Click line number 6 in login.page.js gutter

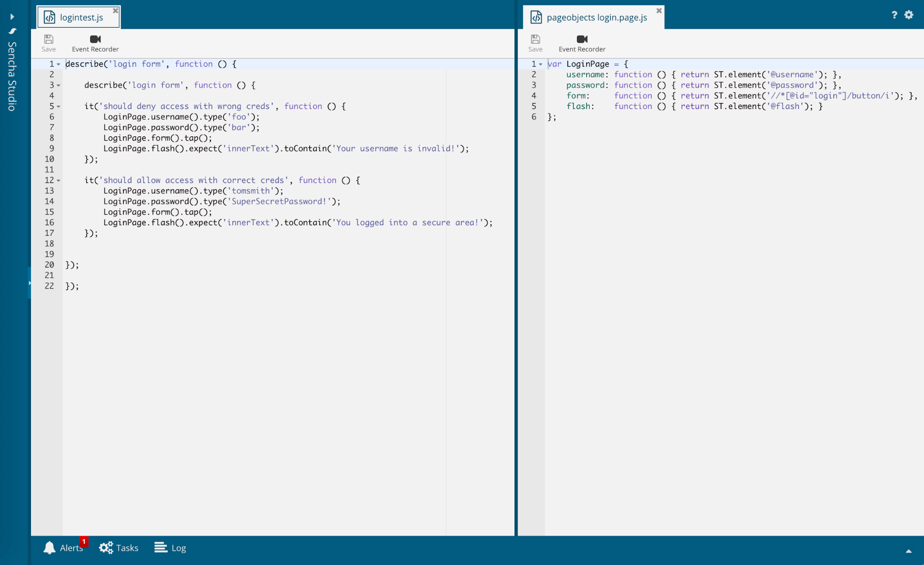click(534, 117)
